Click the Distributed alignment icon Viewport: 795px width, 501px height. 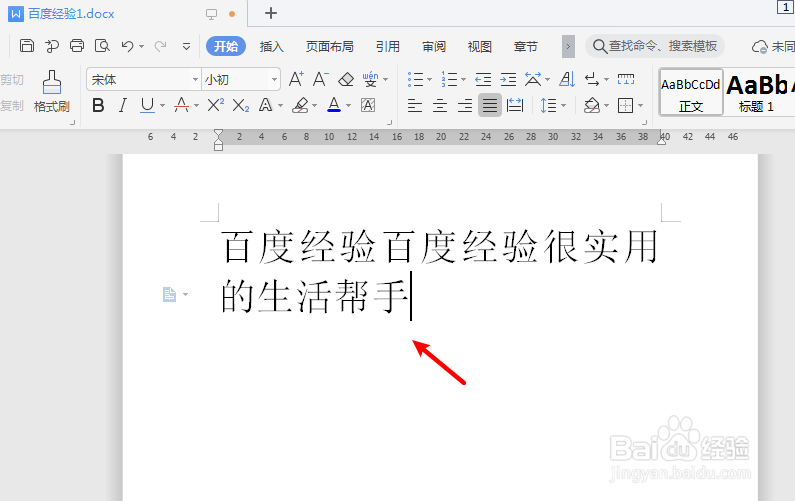pos(515,105)
